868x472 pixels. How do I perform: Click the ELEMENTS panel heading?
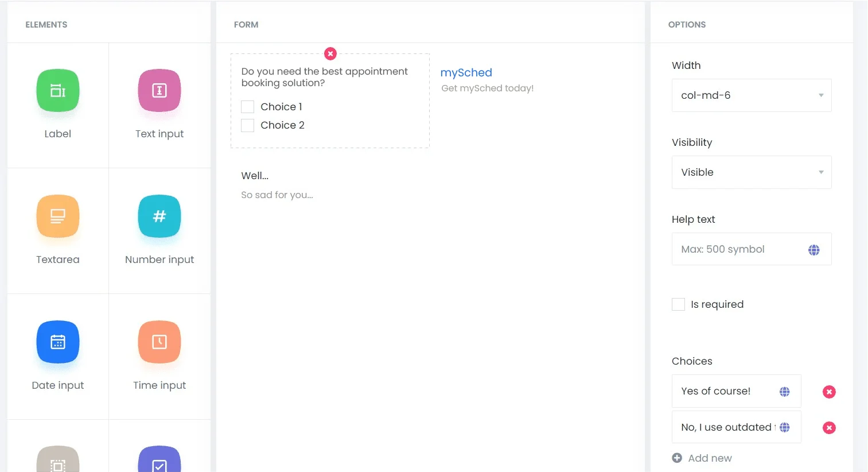[x=46, y=25]
